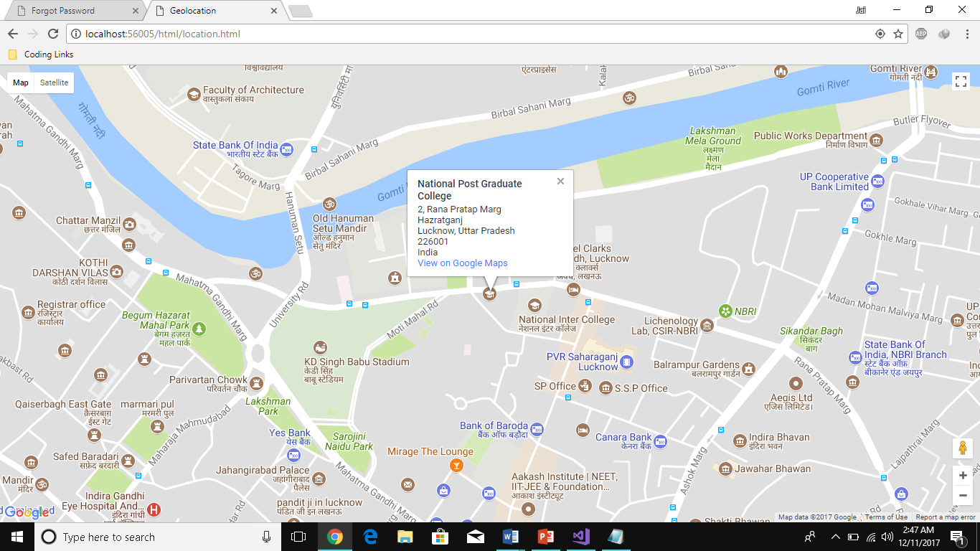Open PowerPoint from the taskbar
The height and width of the screenshot is (551, 980).
pyautogui.click(x=546, y=537)
